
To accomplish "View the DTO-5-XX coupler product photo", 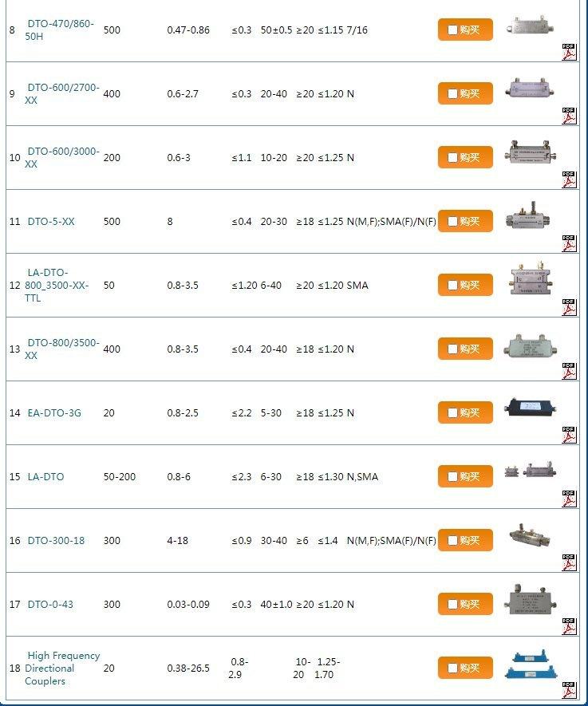I will pos(530,216).
